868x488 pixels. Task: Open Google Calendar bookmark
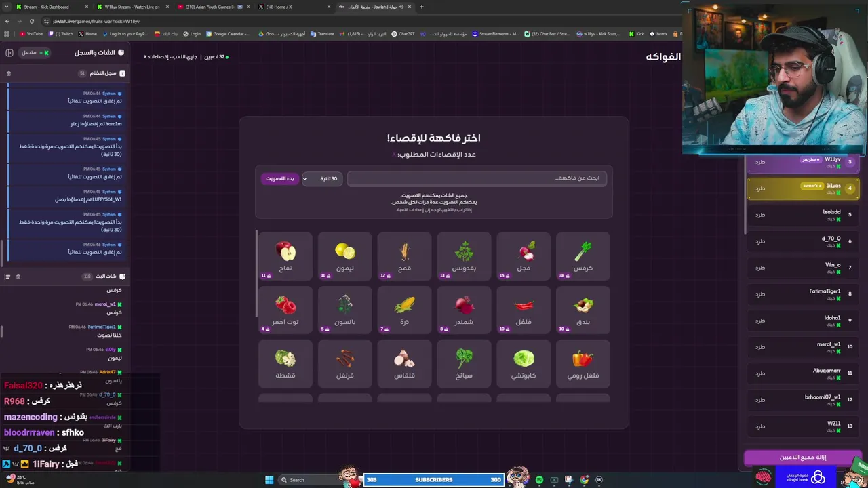pos(227,33)
